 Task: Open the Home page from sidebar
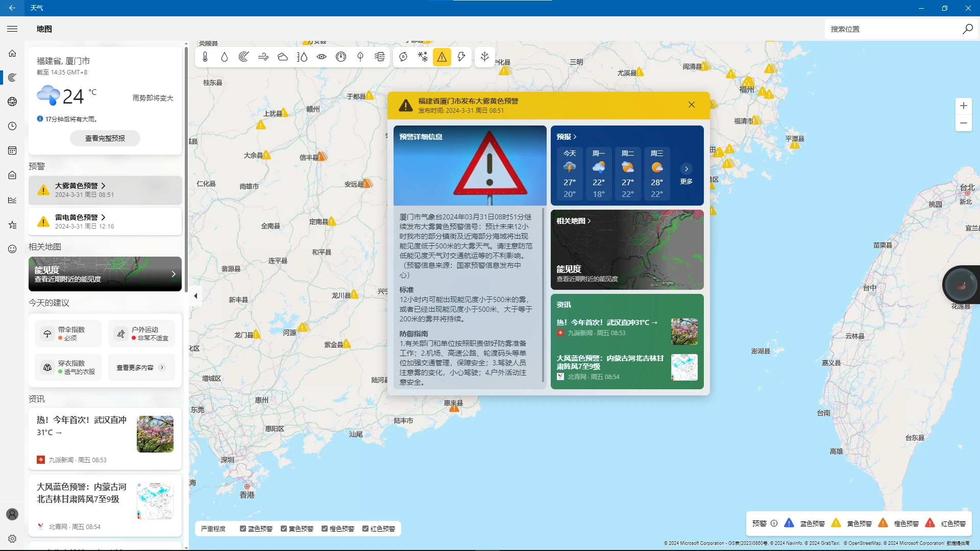(12, 53)
